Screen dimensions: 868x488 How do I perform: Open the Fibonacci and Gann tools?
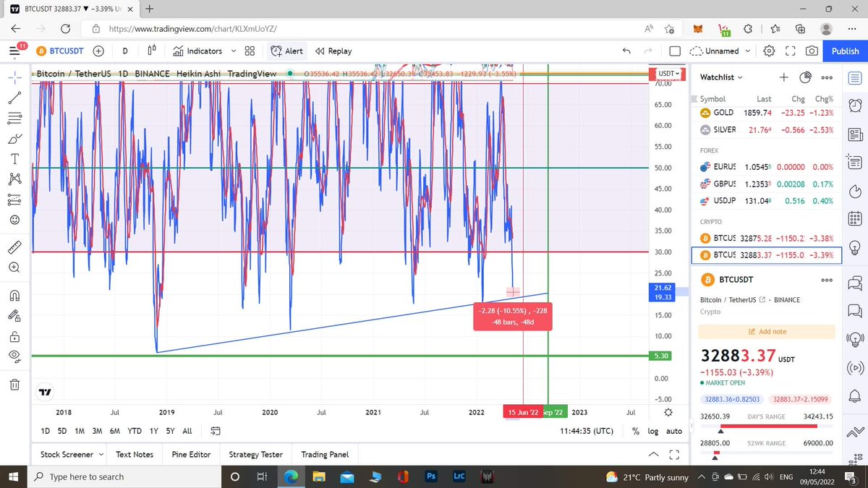(15, 118)
